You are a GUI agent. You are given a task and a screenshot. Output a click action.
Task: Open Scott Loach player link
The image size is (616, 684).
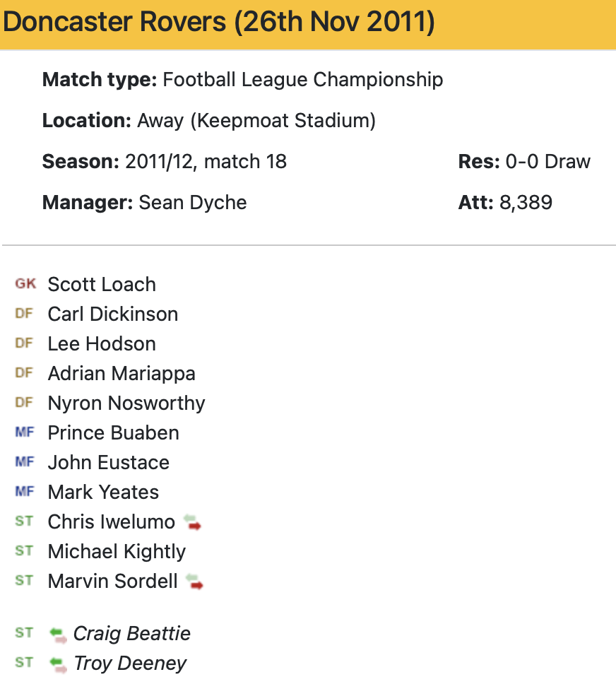pyautogui.click(x=102, y=285)
